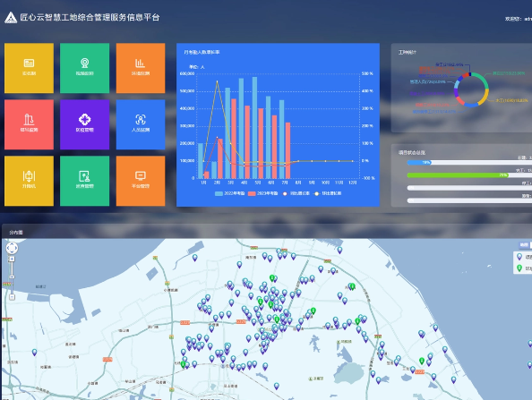This screenshot has width=532, height=400.
Task: Click the platform logo in header
Action: (11, 18)
